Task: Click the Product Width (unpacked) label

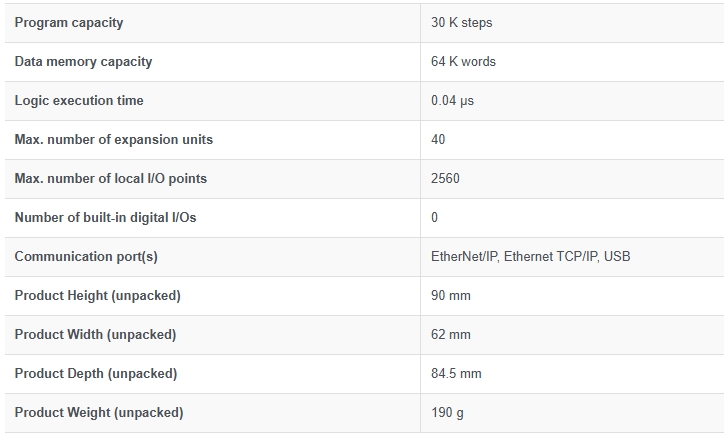Action: click(x=95, y=335)
